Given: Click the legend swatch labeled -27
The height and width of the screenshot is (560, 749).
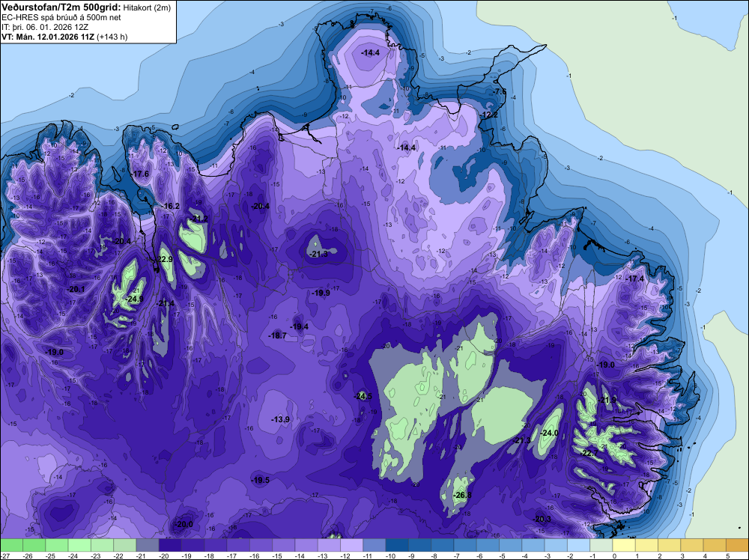Looking at the screenshot, I should coord(11,545).
